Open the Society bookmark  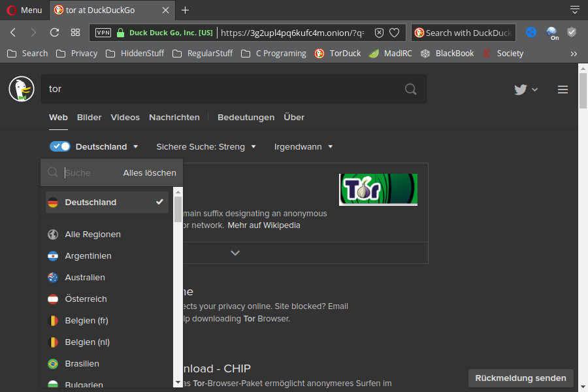click(x=503, y=54)
